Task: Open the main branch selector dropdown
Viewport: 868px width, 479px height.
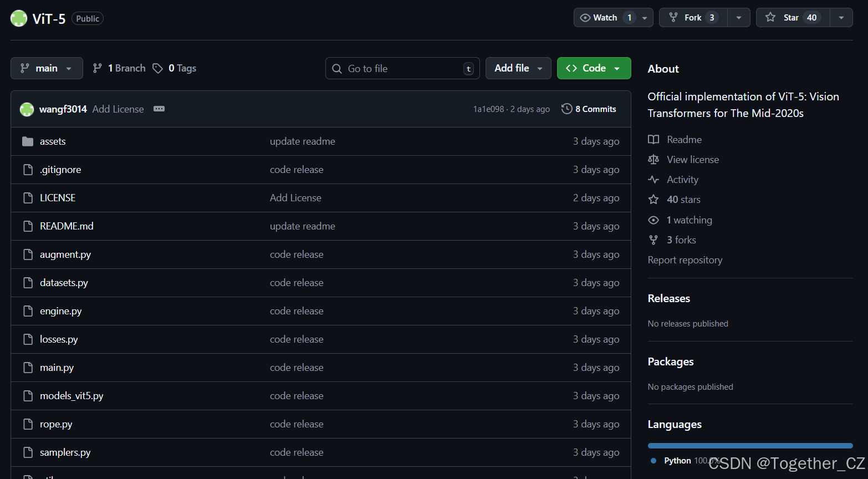Action: [47, 68]
